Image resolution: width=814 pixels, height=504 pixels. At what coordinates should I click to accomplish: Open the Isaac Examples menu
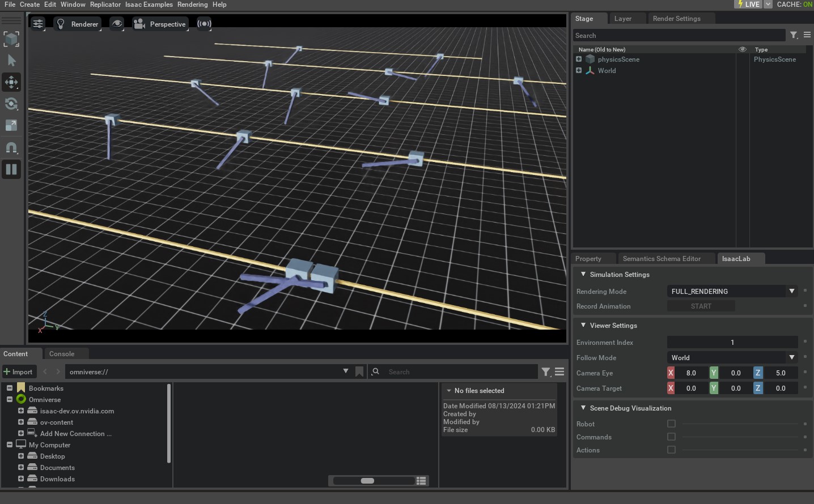pyautogui.click(x=149, y=5)
